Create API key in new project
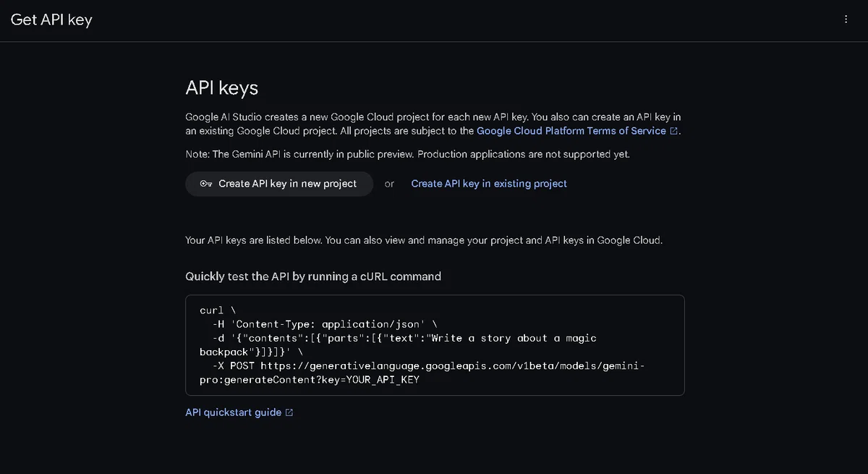The image size is (868, 474). (x=279, y=184)
